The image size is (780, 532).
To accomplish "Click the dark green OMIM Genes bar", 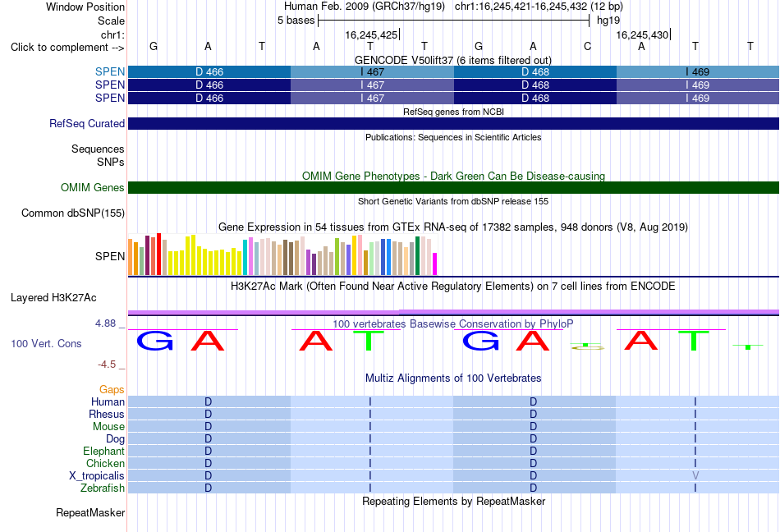I will click(454, 187).
